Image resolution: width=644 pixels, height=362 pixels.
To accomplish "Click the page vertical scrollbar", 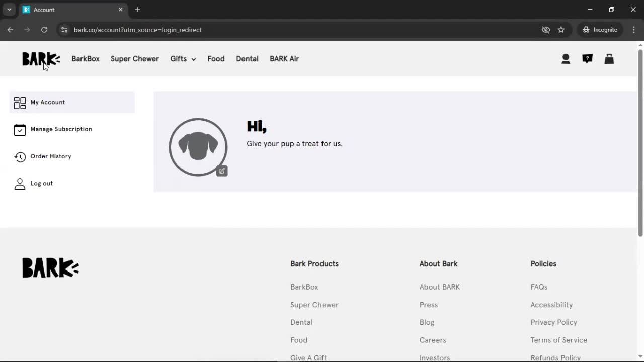I will pos(640,142).
